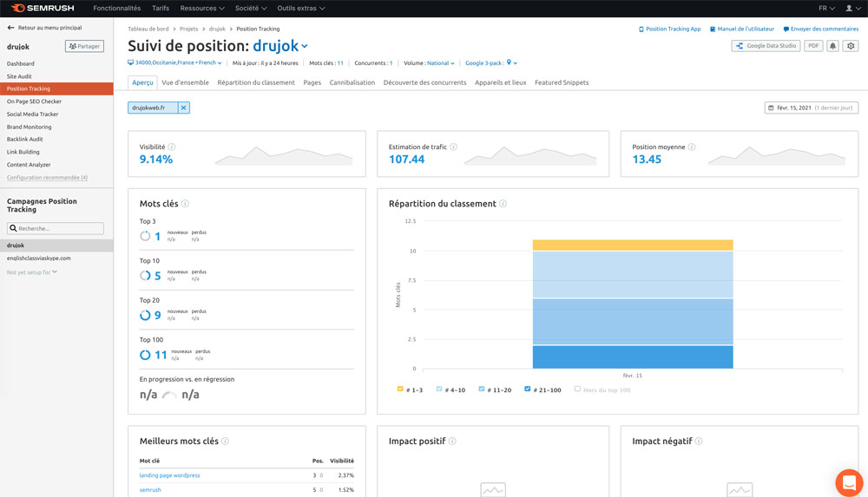The width and height of the screenshot is (868, 497).
Task: Switch to the Vue d'ensemble tab
Action: 185,82
